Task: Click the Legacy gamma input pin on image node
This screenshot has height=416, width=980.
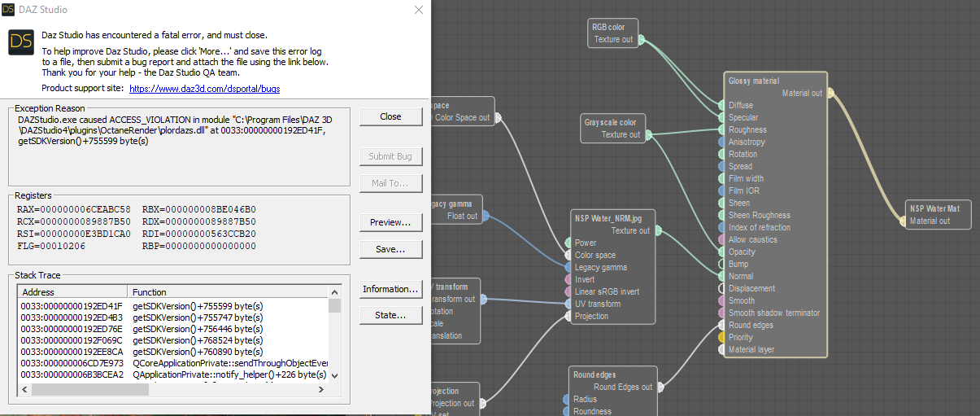Action: tap(568, 267)
